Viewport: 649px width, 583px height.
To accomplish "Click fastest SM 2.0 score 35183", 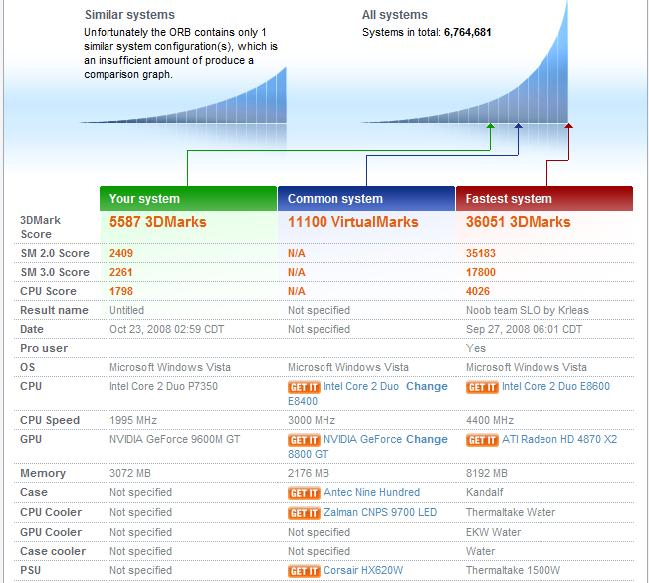I will pos(481,253).
